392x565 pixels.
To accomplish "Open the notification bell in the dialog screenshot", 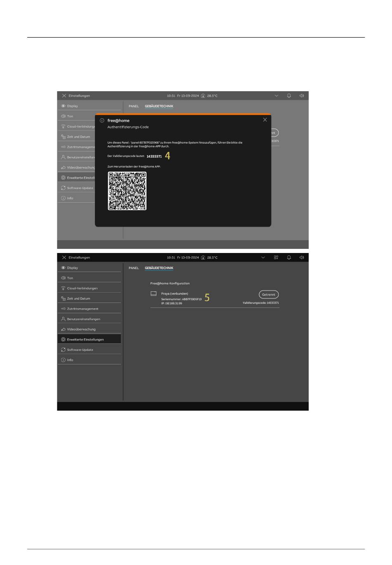I will (x=289, y=96).
